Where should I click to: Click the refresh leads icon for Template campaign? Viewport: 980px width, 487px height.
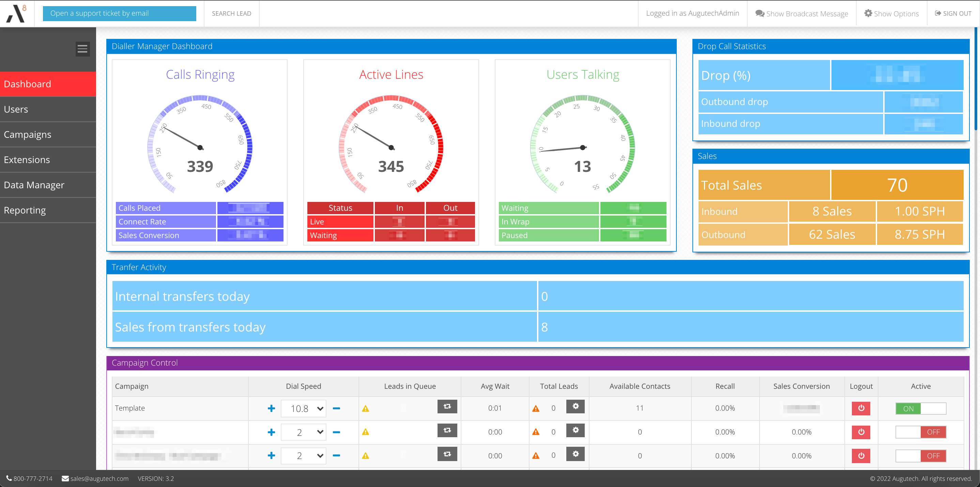(x=447, y=407)
